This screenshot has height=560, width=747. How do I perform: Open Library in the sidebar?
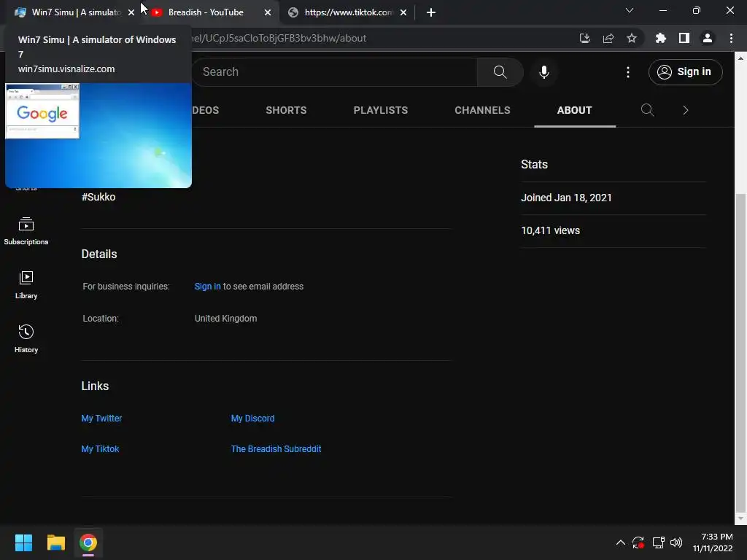[x=26, y=285]
